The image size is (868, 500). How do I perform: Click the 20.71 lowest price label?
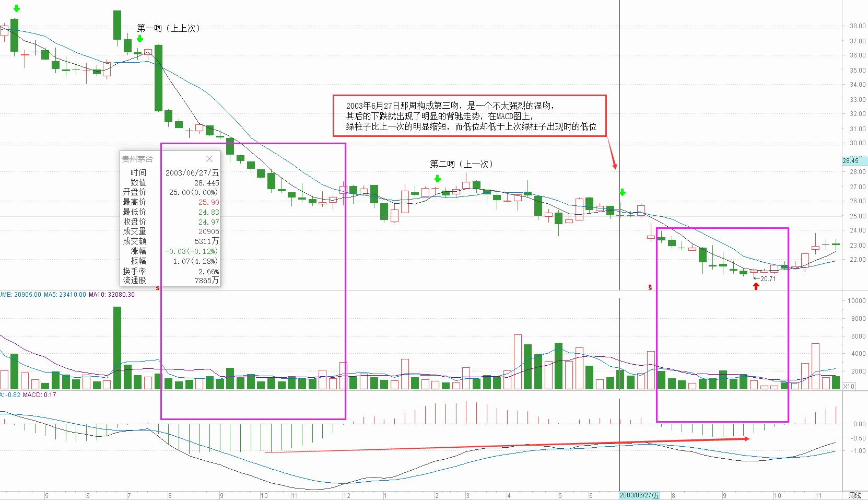(x=768, y=279)
